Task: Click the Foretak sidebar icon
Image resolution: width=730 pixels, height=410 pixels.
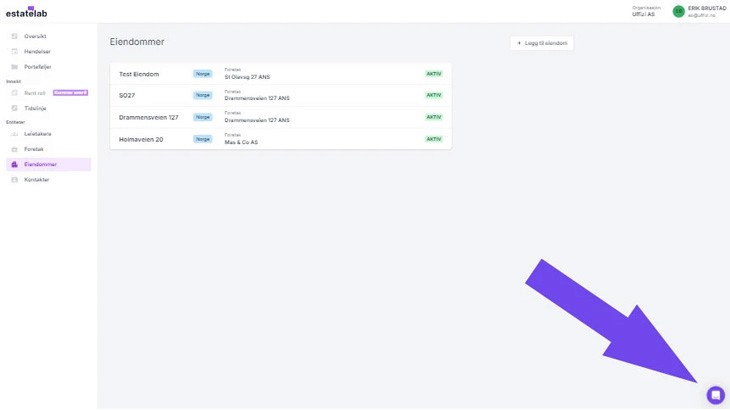Action: 14,149
